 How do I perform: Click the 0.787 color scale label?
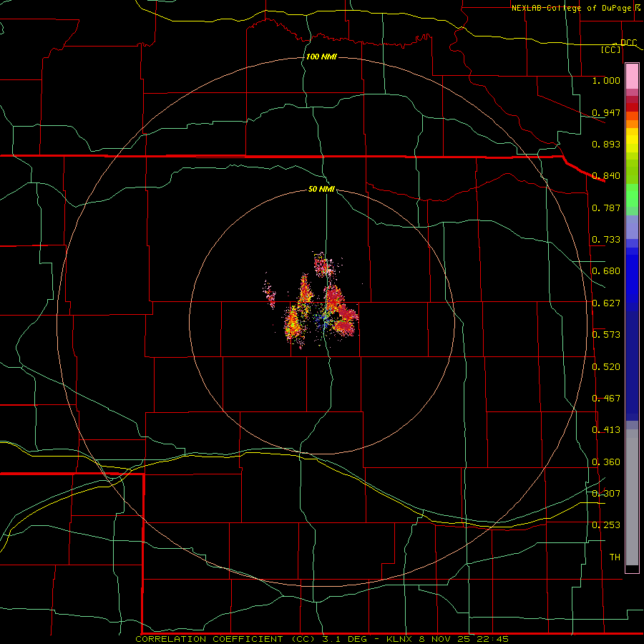606,208
